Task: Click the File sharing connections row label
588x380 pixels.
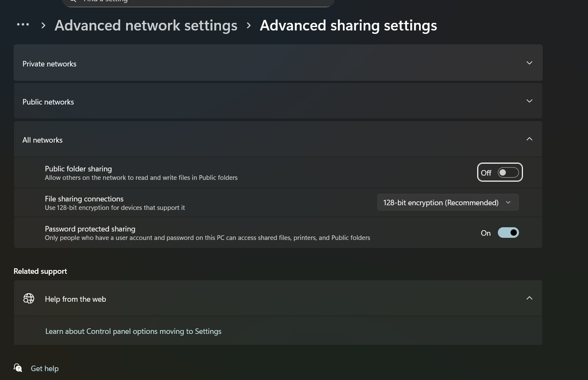Action: pyautogui.click(x=84, y=198)
